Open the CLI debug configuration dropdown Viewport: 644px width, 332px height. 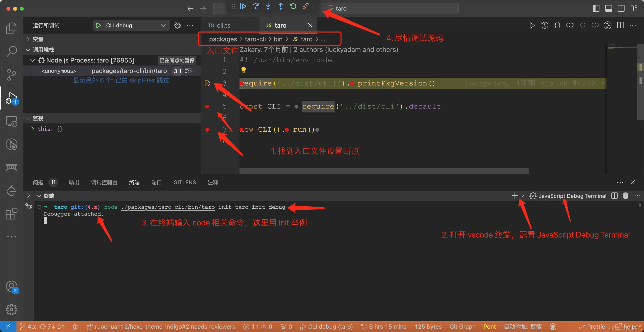click(163, 25)
